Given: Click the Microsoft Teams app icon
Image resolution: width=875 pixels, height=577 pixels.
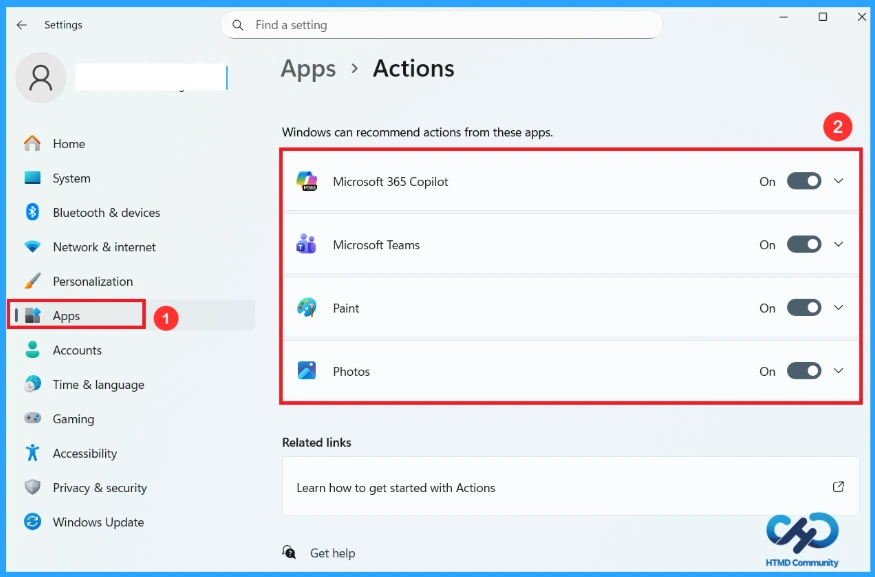Looking at the screenshot, I should click(306, 244).
